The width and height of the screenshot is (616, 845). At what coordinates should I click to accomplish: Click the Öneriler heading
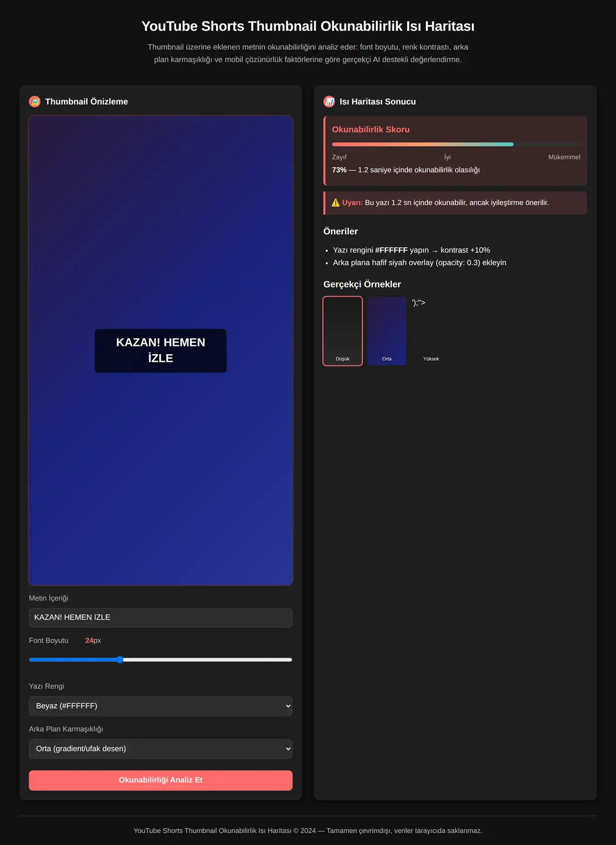coord(341,232)
